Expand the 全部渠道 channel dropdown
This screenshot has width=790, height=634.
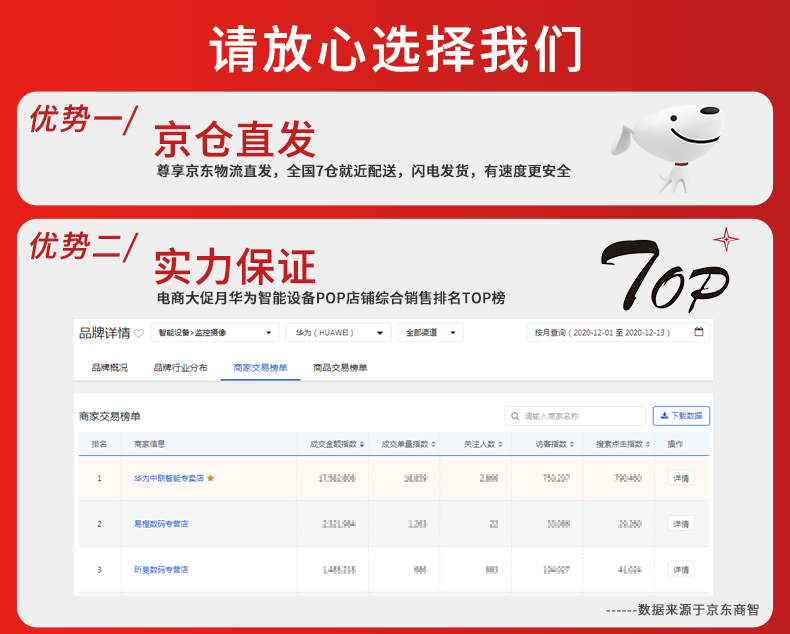[x=430, y=333]
